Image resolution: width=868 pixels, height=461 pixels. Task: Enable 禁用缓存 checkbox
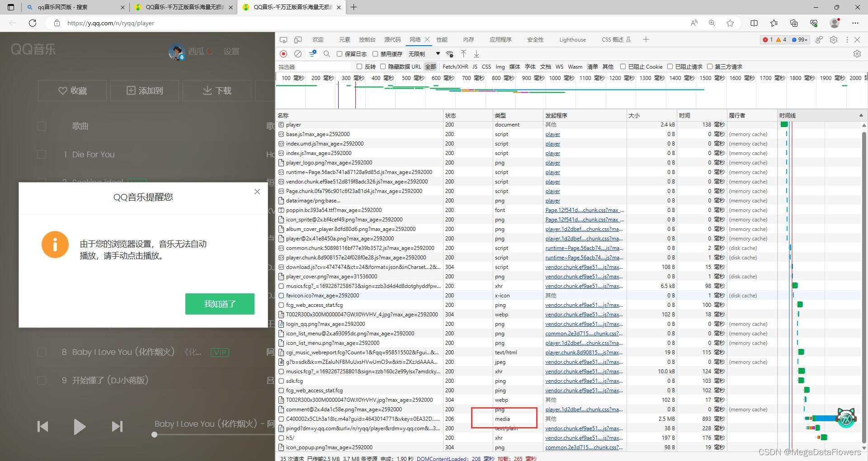(375, 54)
